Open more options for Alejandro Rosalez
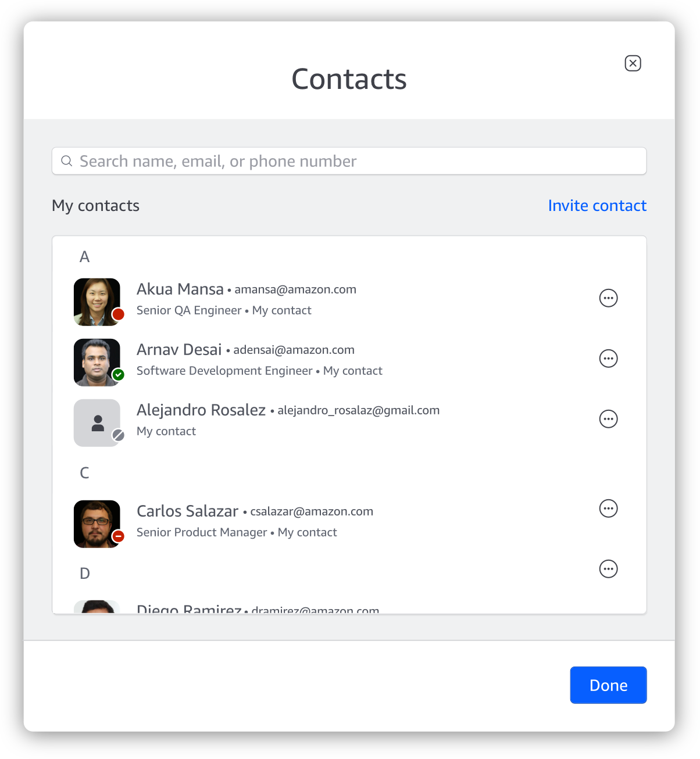 pos(608,419)
